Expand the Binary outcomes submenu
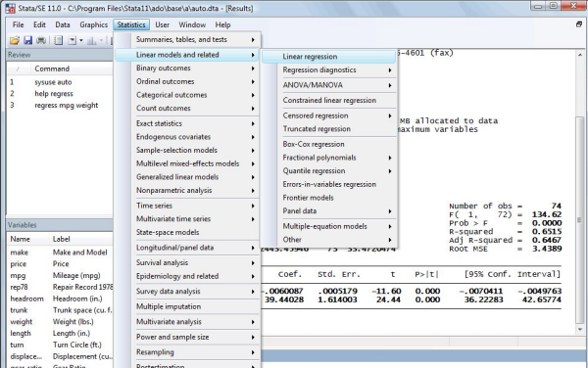 coord(187,69)
